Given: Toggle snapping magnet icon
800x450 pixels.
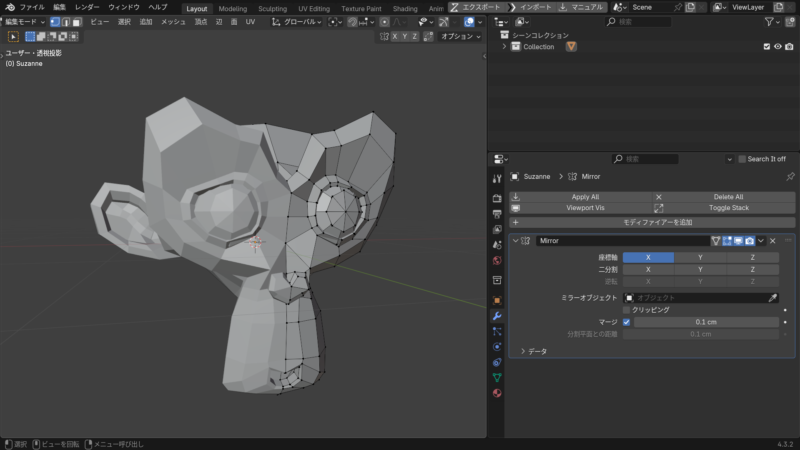Looking at the screenshot, I should coord(353,22).
